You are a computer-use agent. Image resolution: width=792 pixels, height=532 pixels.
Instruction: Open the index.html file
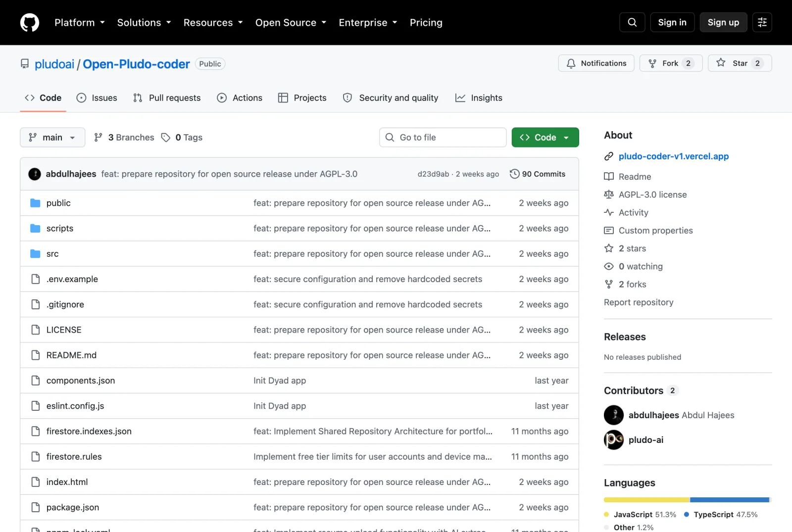67,482
